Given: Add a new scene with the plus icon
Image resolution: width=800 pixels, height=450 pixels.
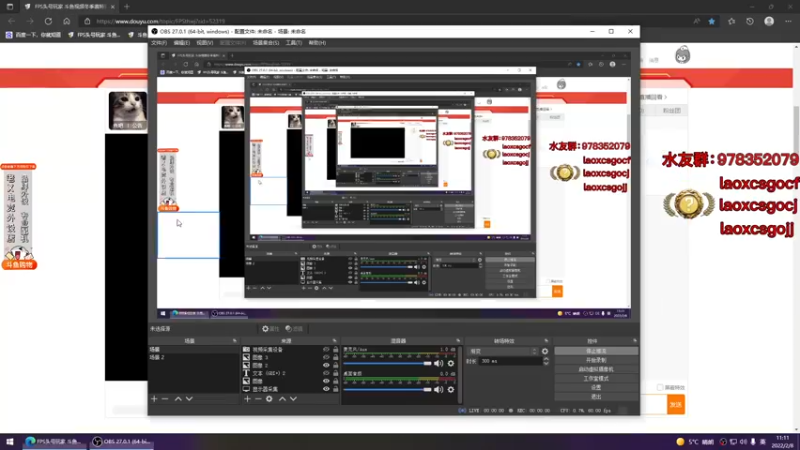Looking at the screenshot, I should [154, 398].
